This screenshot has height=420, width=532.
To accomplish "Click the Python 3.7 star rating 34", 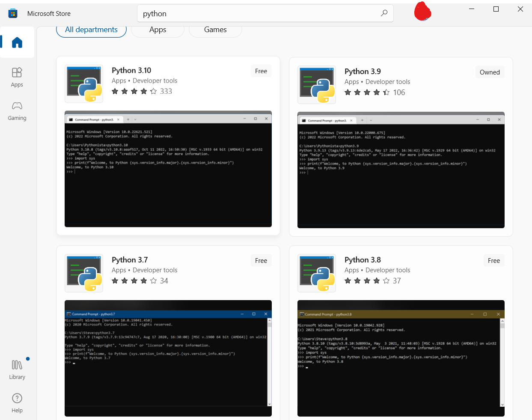I will click(140, 280).
